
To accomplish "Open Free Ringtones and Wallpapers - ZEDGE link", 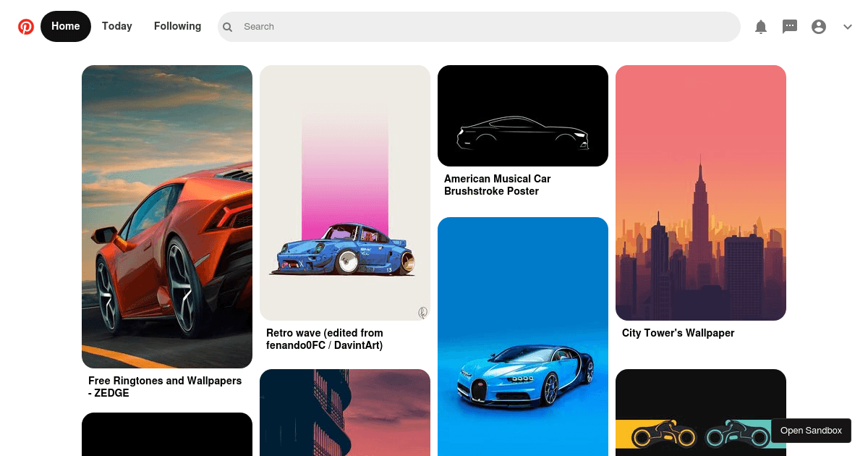I will [165, 387].
